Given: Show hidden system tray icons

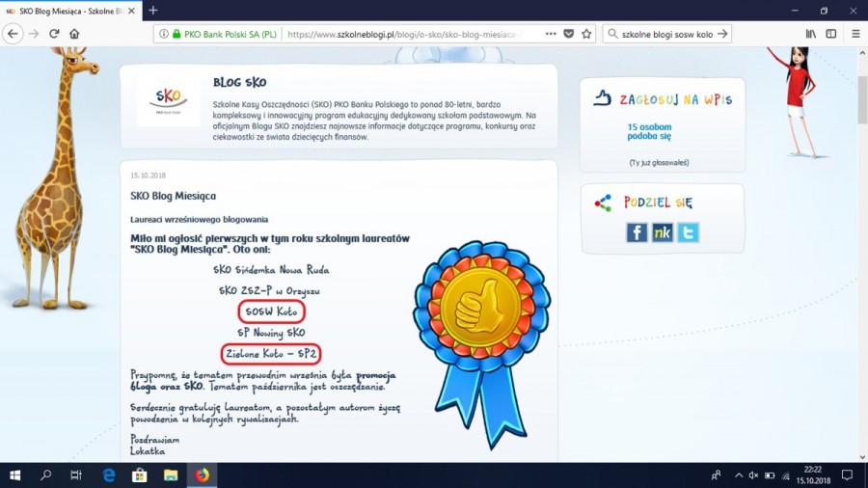Looking at the screenshot, I should coord(739,475).
